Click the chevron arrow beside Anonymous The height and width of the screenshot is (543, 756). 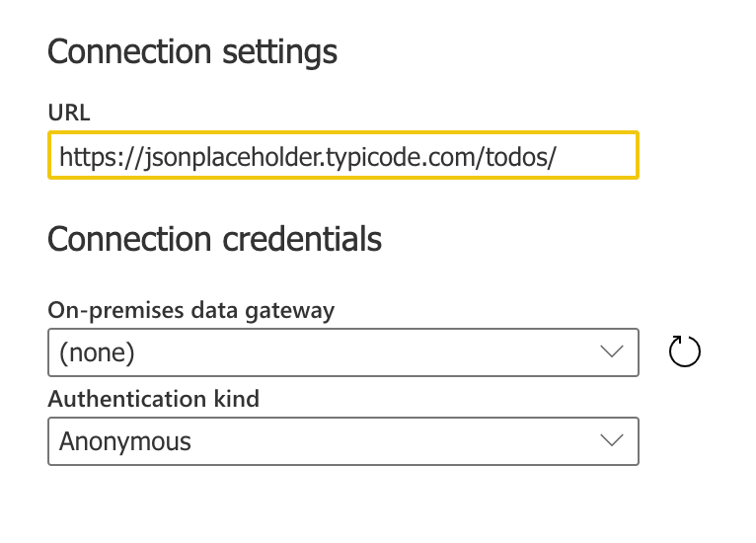[612, 441]
